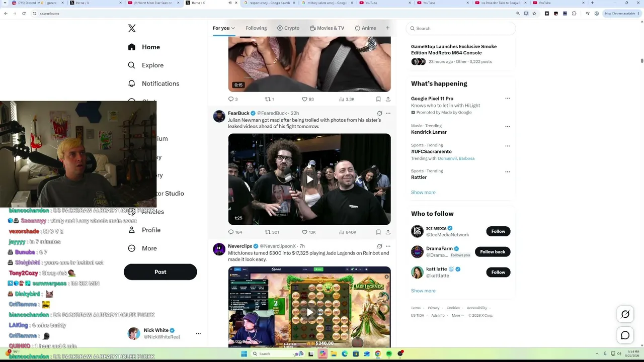The width and height of the screenshot is (644, 362).
Task: Open more options for Kendrick Lamar trend
Action: [x=507, y=126]
